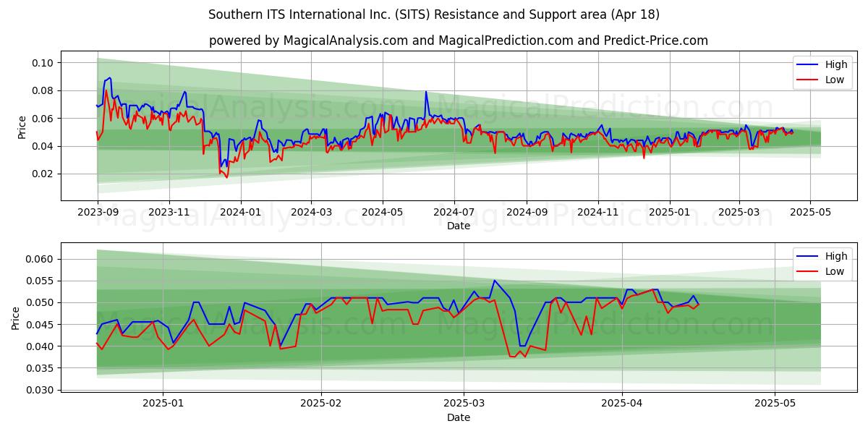Click the 0.055 price tick in bottom chart

point(41,281)
